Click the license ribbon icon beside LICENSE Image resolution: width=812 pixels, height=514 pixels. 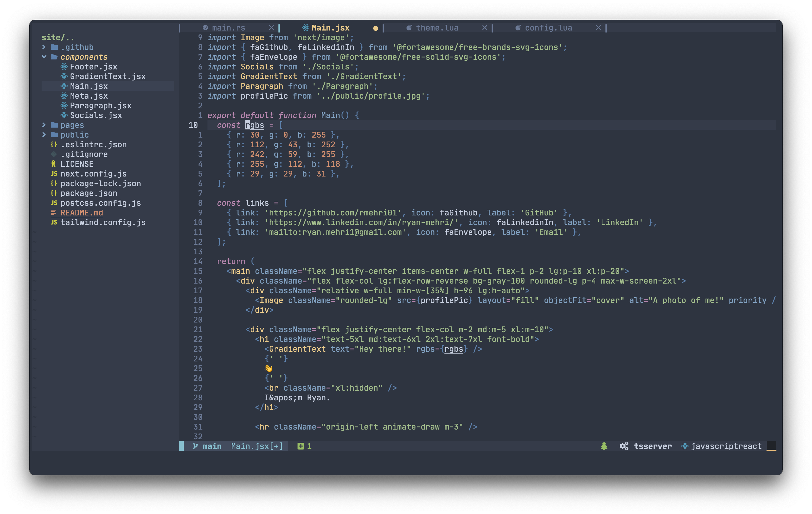54,164
